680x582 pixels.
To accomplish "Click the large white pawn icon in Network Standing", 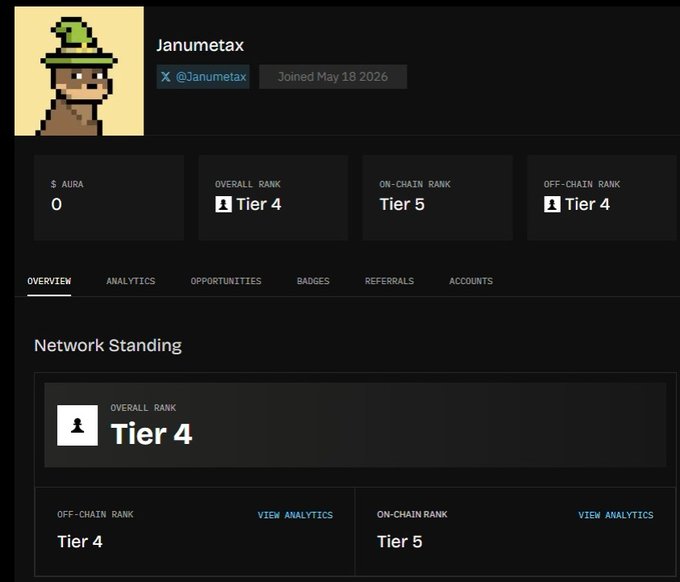I will (78, 425).
